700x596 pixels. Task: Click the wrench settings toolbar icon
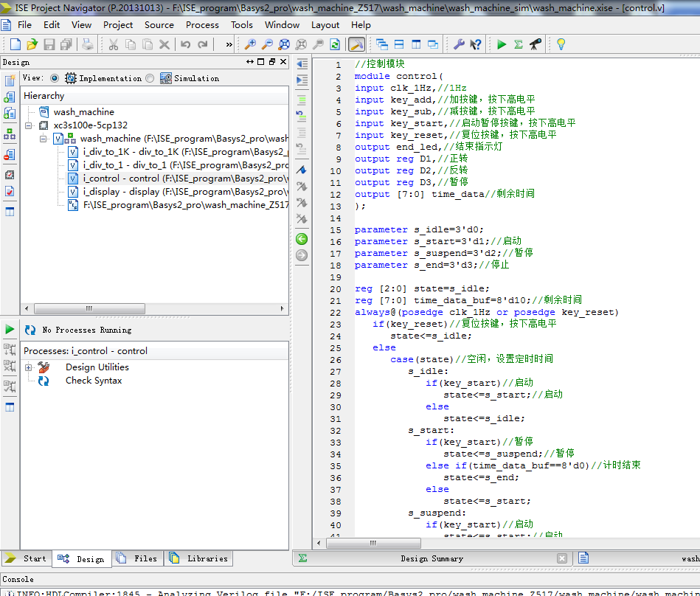(x=459, y=45)
